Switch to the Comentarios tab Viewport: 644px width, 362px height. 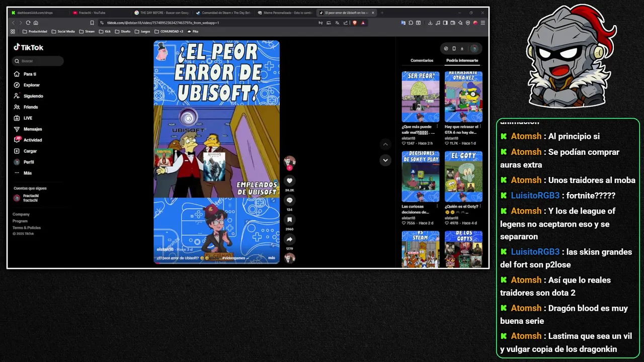(422, 60)
